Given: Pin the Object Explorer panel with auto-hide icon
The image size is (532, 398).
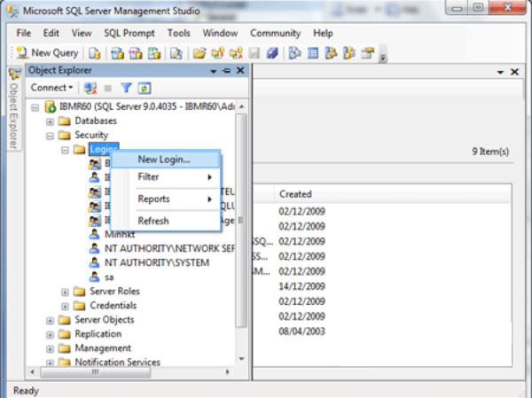Looking at the screenshot, I should click(226, 70).
